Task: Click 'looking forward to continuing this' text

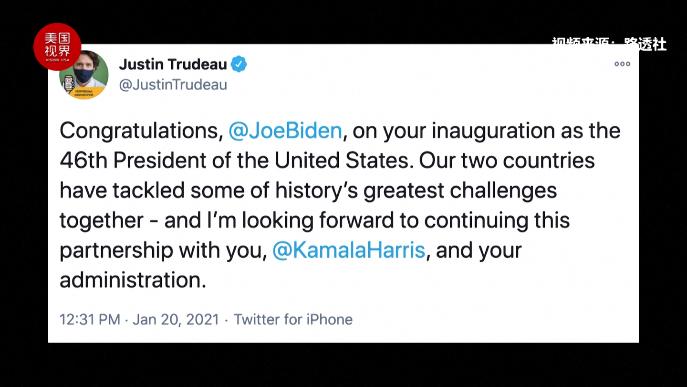Action: tap(406, 220)
